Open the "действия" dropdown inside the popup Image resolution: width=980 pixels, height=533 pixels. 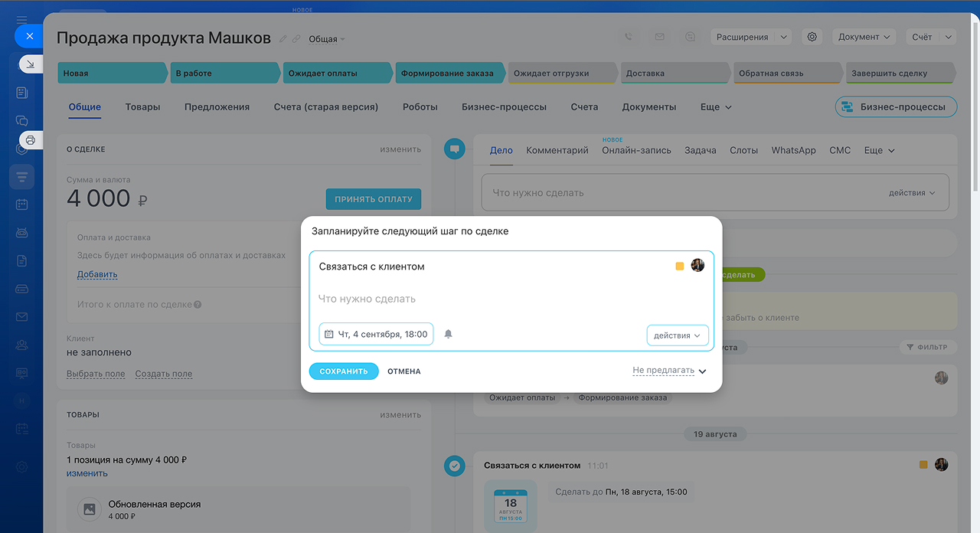[x=678, y=335]
